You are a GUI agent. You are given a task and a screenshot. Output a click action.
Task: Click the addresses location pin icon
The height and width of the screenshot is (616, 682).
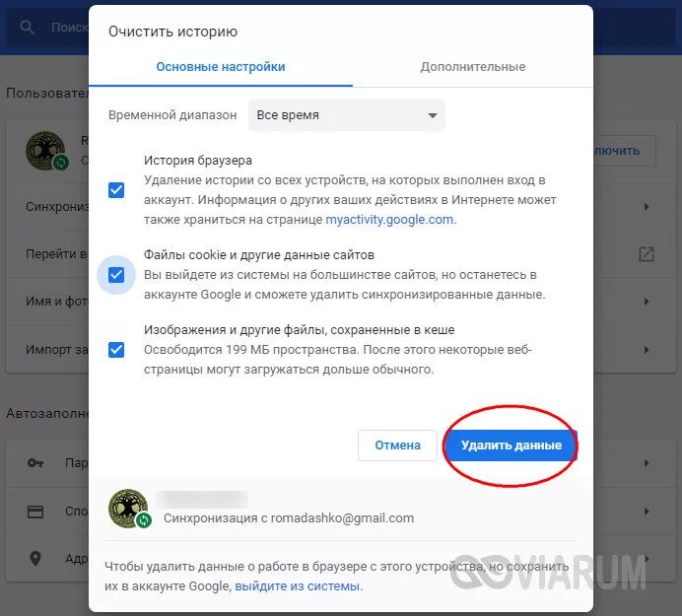pyautogui.click(x=35, y=559)
